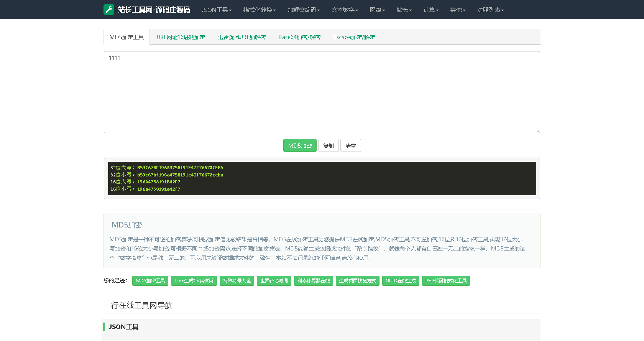Click the 复制 button
The image size is (644, 341).
(x=329, y=145)
